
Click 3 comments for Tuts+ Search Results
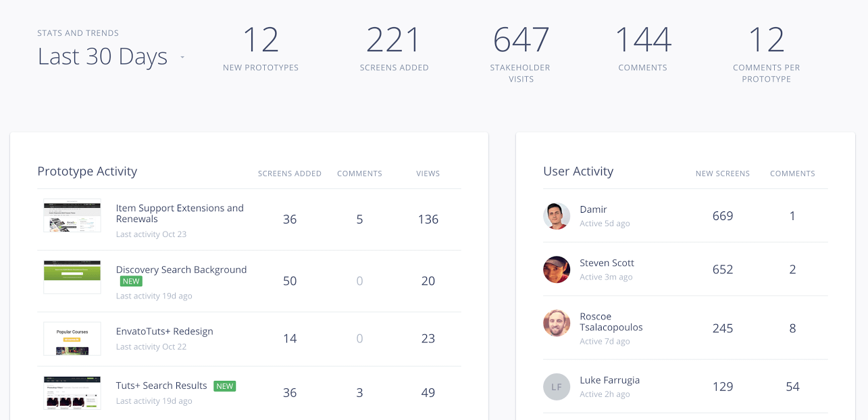359,393
